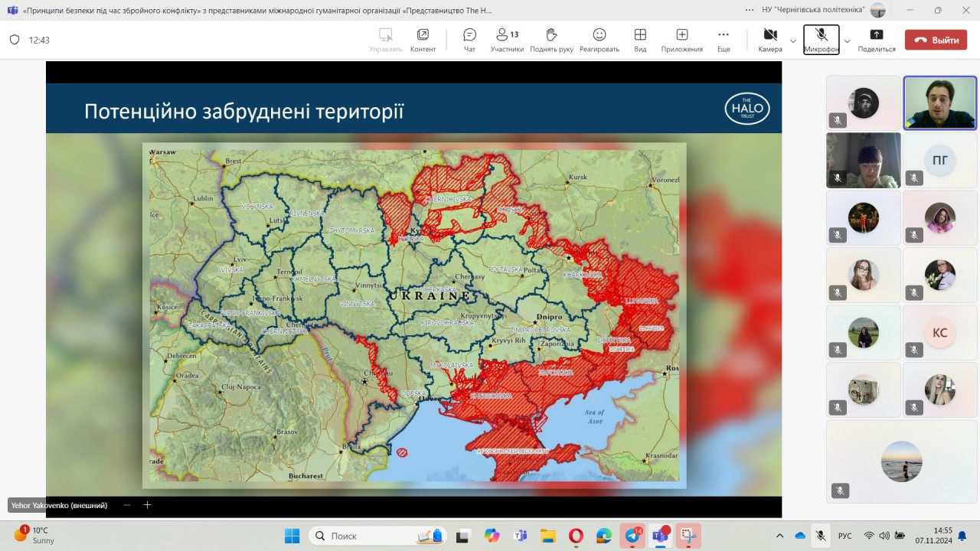This screenshot has height=551, width=980.
Task: Open Snipping Tool from taskbar
Action: tap(688, 536)
